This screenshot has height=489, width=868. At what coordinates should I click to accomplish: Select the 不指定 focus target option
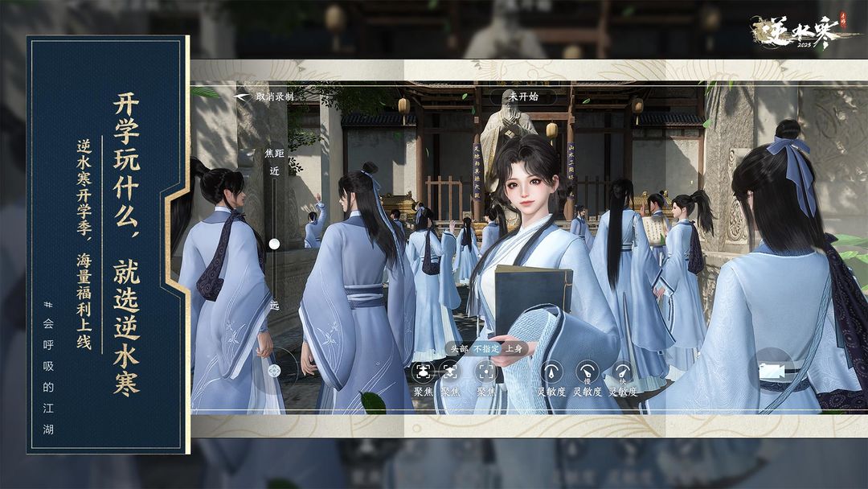pyautogui.click(x=485, y=349)
